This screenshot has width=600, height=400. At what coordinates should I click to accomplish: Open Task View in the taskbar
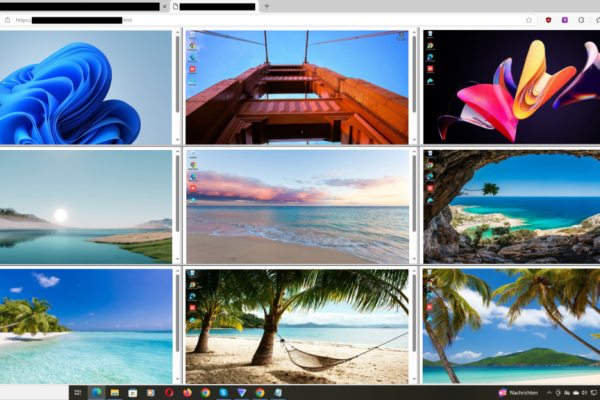78,393
